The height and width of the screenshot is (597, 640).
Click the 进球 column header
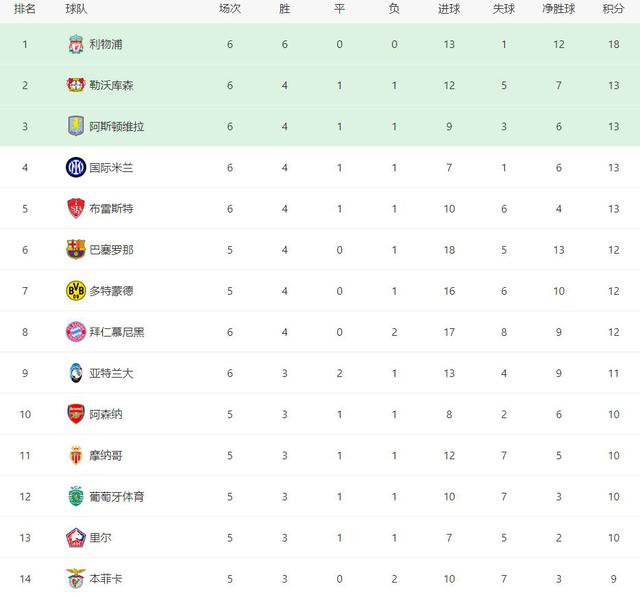point(449,9)
